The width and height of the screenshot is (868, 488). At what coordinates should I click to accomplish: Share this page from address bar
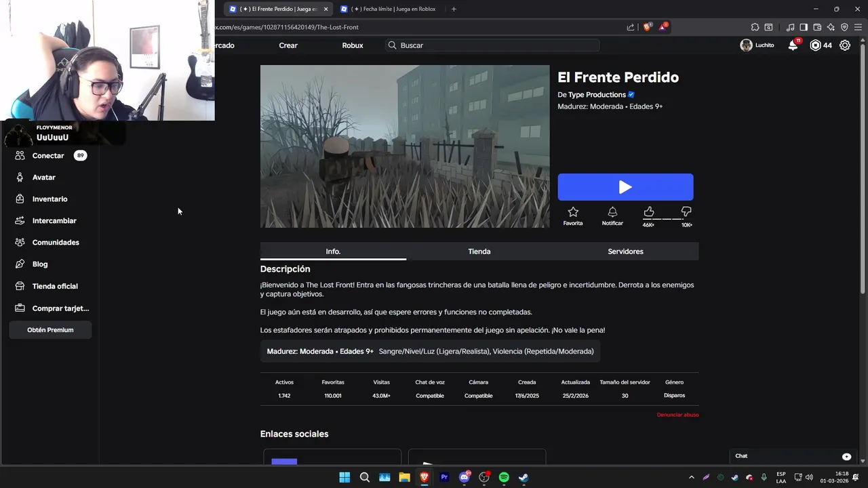coord(631,27)
